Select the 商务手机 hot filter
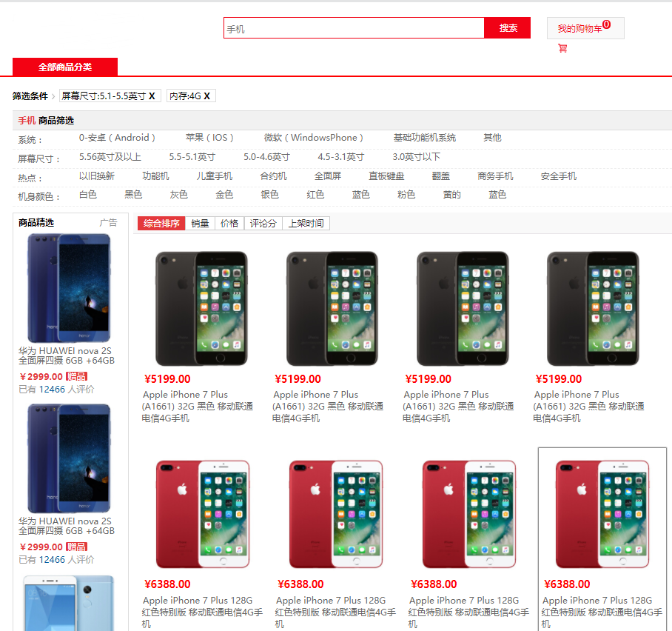672x631 pixels. (495, 176)
